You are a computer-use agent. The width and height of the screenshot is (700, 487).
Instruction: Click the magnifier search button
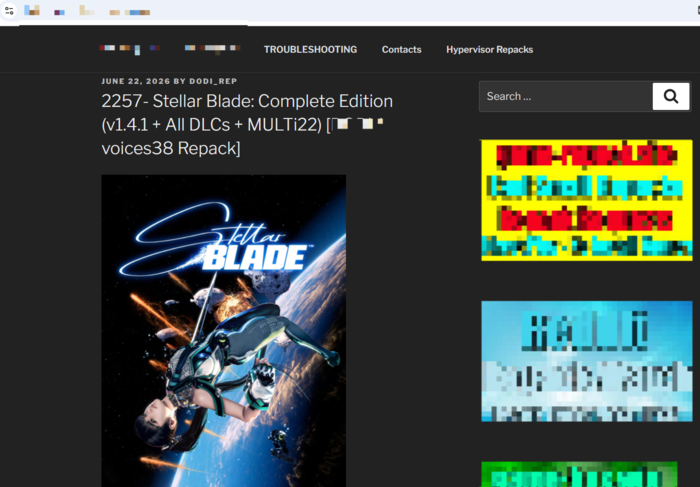(671, 96)
